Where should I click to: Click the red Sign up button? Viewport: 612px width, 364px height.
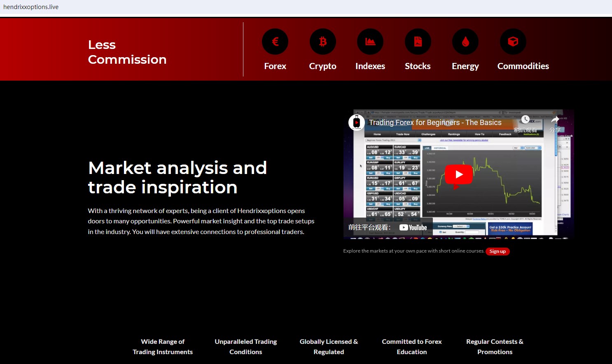[498, 251]
